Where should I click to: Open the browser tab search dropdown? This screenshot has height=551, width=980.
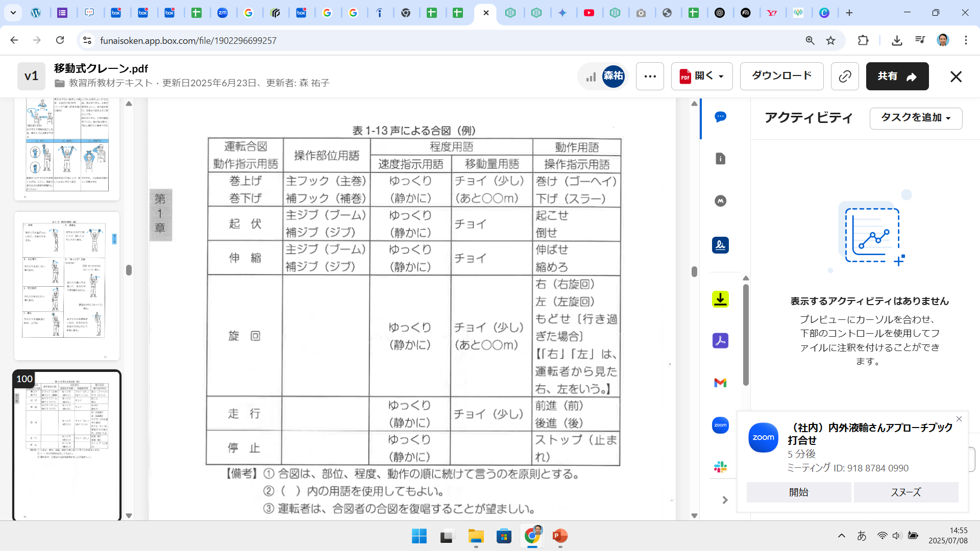[13, 13]
